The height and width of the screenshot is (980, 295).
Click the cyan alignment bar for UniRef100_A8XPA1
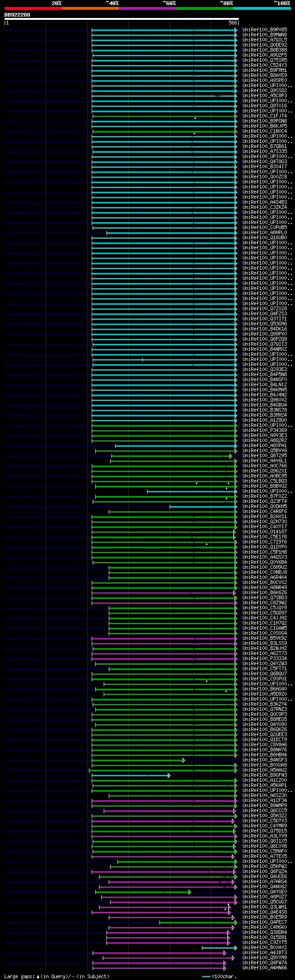click(x=176, y=446)
